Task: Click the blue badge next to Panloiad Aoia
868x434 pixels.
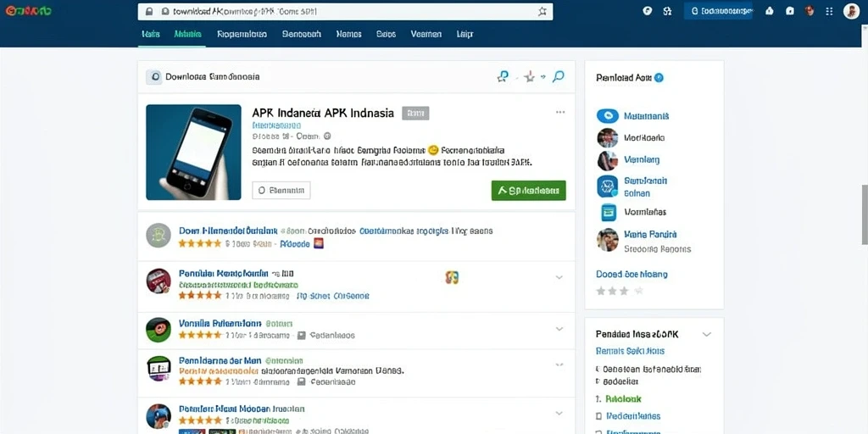Action: coord(659,77)
